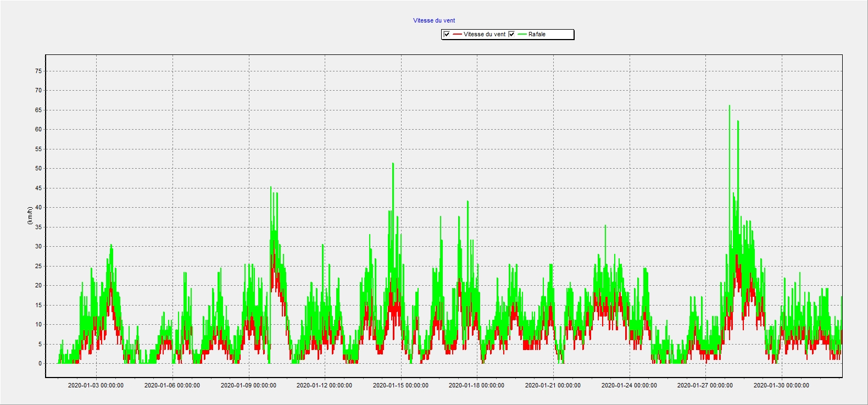
Task: Click the 2020-01-24 00:00:00 date label
Action: (629, 385)
